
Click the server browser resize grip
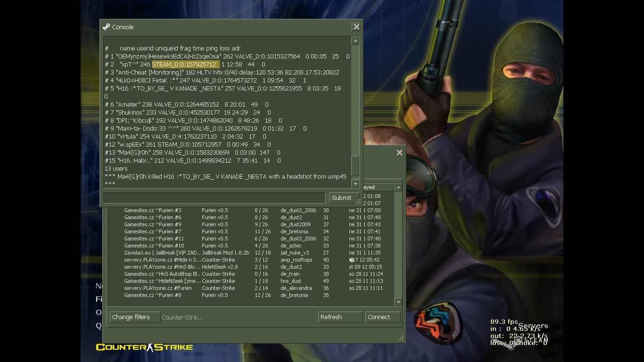[x=401, y=338]
